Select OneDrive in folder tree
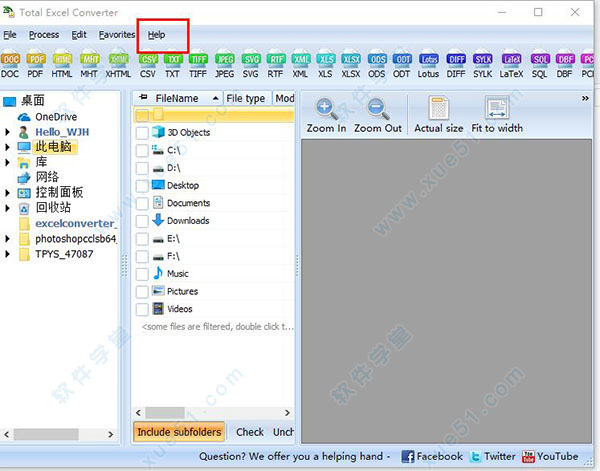This screenshot has height=471, width=600. point(56,117)
